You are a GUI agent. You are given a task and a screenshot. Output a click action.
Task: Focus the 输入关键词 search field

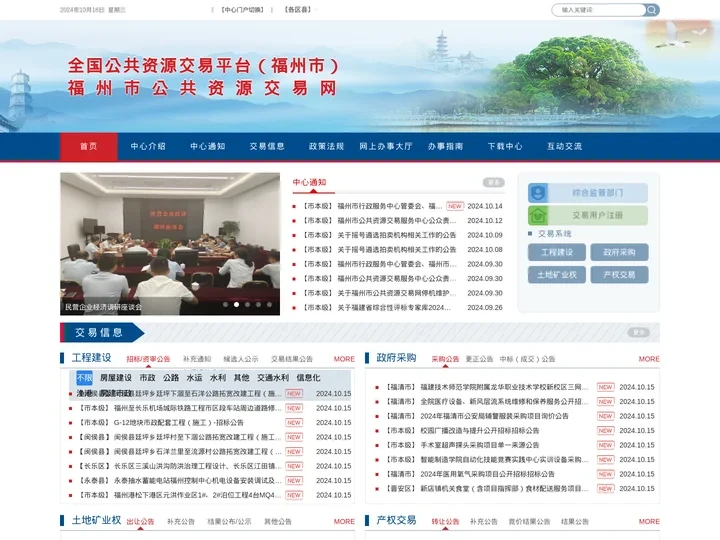pyautogui.click(x=599, y=10)
